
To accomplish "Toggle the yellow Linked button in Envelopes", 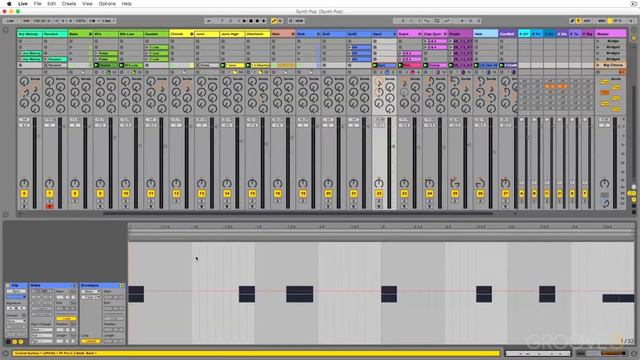I will (x=91, y=341).
